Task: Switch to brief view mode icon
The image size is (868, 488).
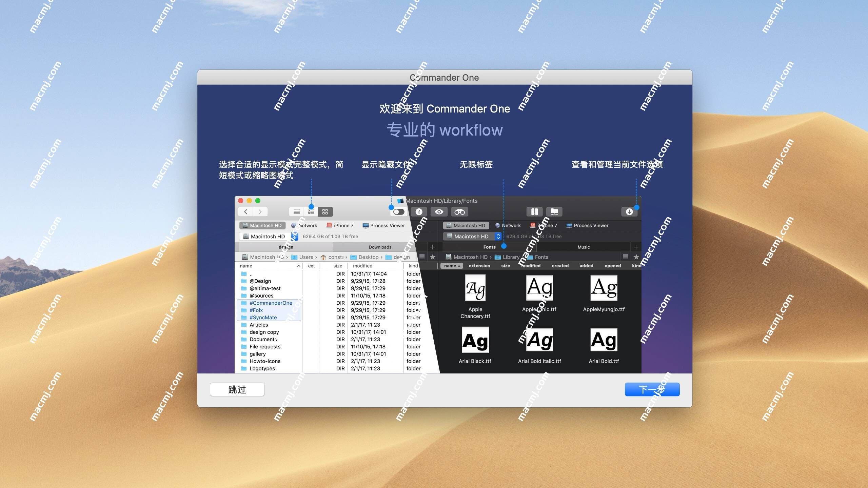Action: [x=311, y=212]
